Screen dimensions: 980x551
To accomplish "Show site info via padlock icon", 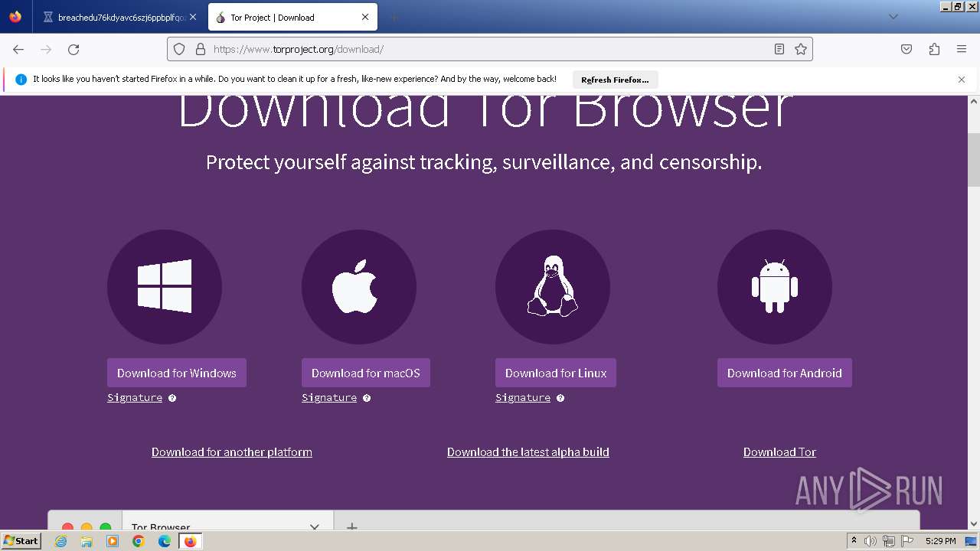I will coord(201,49).
